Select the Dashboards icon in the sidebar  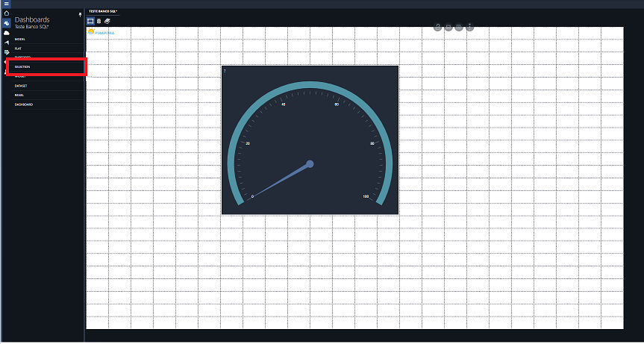[6, 23]
